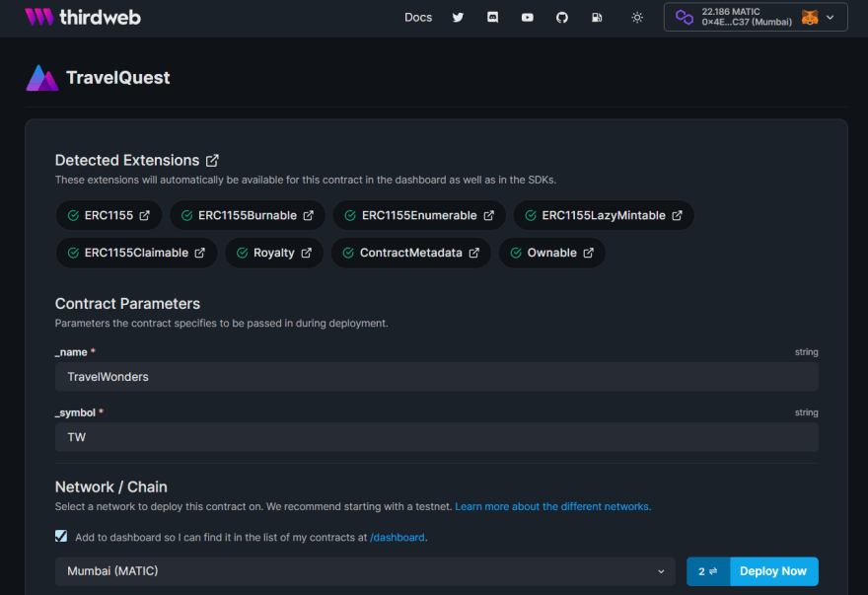This screenshot has width=868, height=595.
Task: Toggle light mode with the sun icon
Action: coord(636,17)
